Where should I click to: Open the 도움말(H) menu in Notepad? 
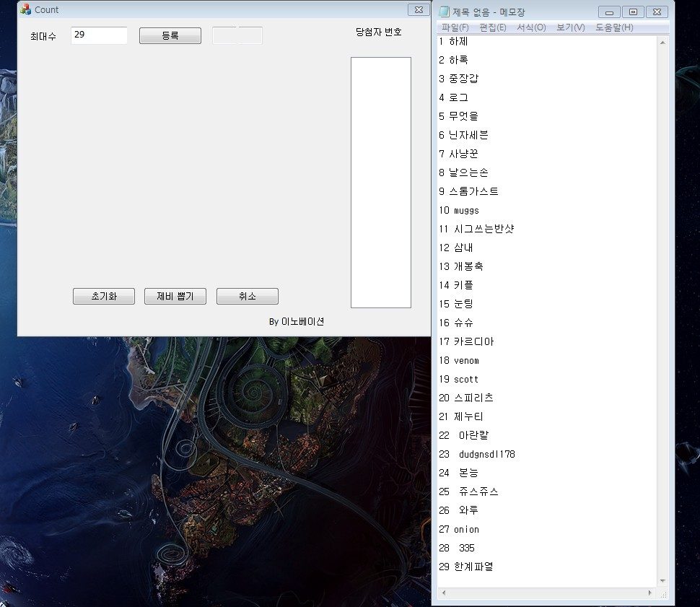click(x=614, y=27)
